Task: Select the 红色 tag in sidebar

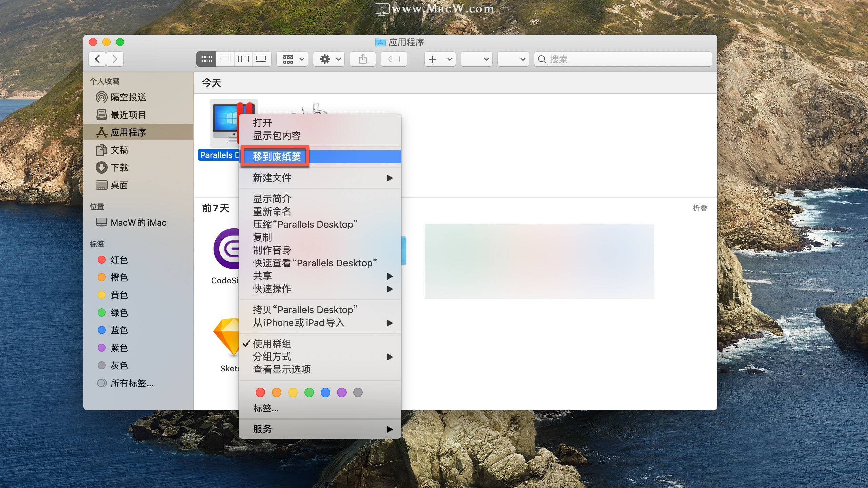Action: point(119,260)
